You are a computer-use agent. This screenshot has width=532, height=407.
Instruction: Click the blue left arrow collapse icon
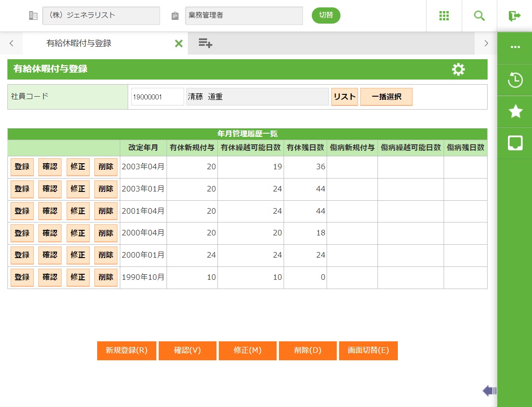489,391
